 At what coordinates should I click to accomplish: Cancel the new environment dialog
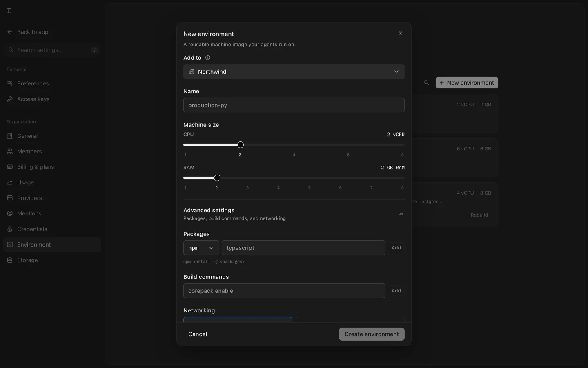(x=198, y=334)
